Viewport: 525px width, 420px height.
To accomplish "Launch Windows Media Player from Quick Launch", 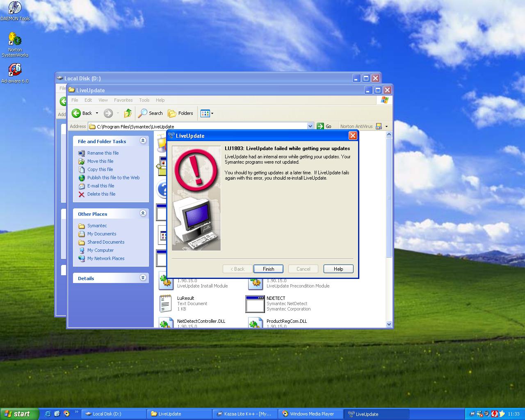I will [x=66, y=414].
